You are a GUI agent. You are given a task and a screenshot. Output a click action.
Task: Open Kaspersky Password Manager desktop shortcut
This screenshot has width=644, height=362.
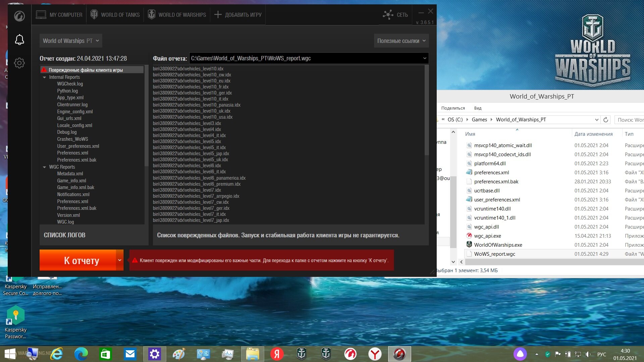click(15, 322)
